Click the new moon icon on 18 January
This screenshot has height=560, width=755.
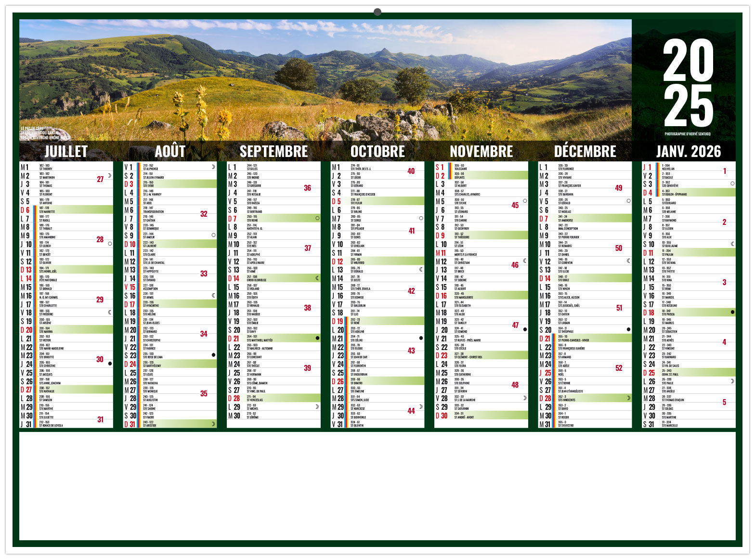coord(732,312)
